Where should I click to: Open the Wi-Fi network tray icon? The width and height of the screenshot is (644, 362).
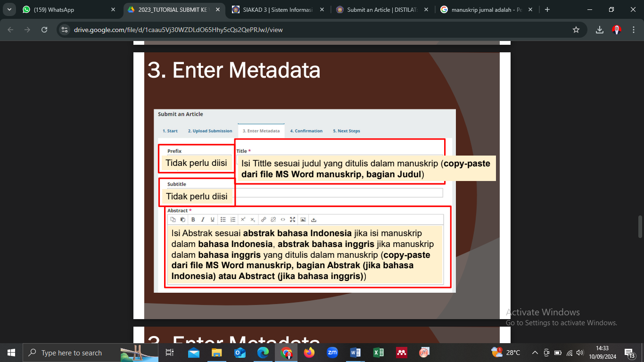pyautogui.click(x=570, y=353)
